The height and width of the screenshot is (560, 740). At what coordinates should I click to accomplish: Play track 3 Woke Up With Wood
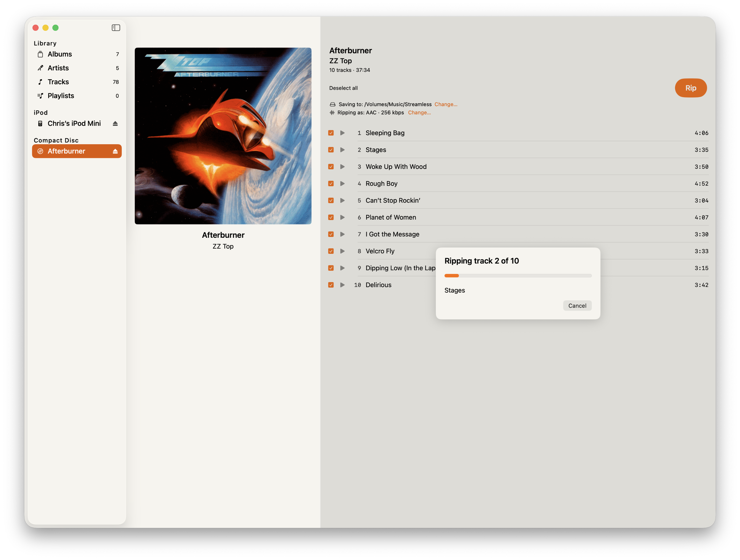[343, 166]
